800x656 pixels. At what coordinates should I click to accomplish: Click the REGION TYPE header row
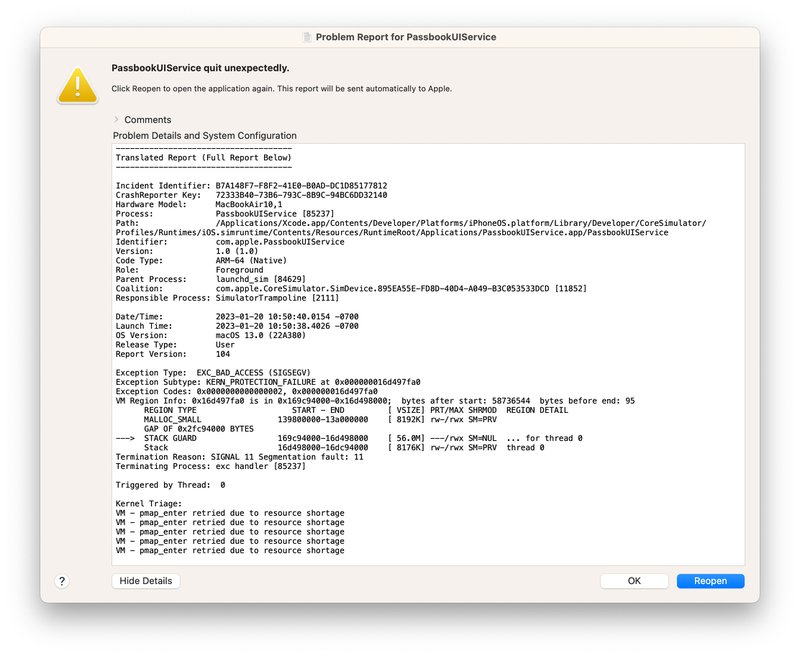tap(356, 410)
